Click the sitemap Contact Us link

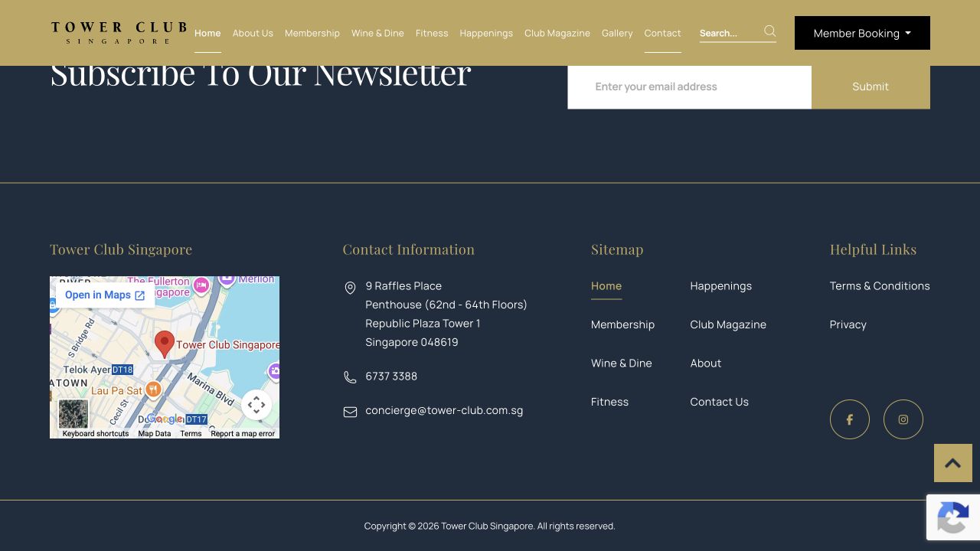pyautogui.click(x=719, y=402)
